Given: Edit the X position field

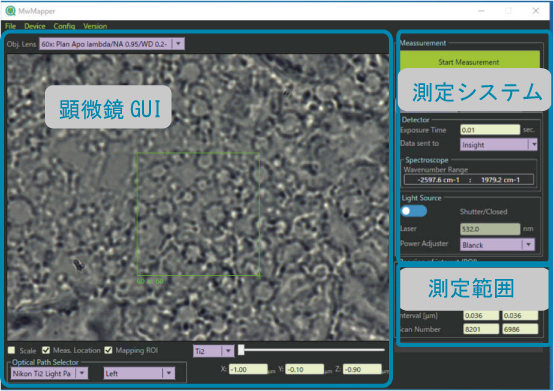Looking at the screenshot, I should pyautogui.click(x=248, y=369).
